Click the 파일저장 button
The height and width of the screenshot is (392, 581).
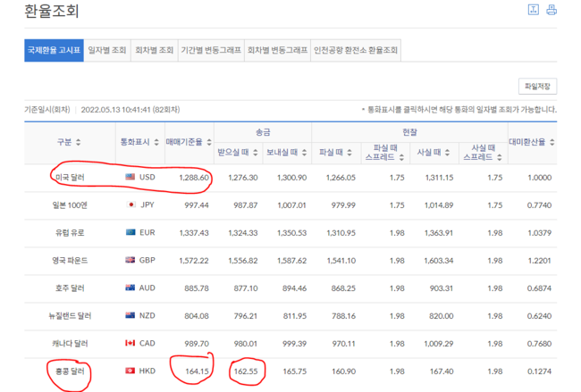pos(538,87)
